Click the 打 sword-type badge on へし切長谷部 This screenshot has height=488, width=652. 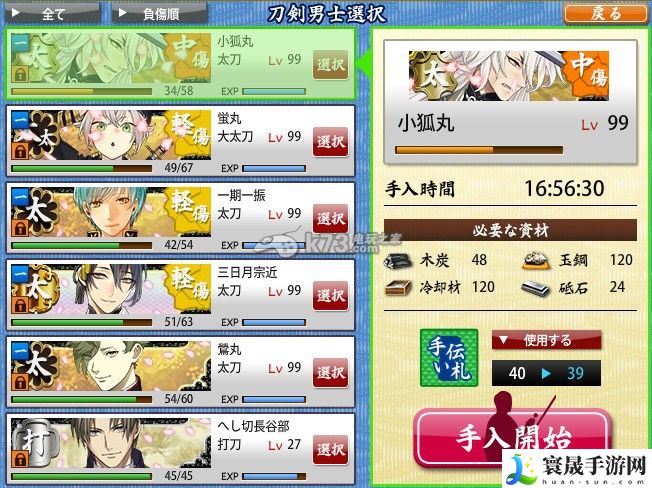[x=34, y=441]
